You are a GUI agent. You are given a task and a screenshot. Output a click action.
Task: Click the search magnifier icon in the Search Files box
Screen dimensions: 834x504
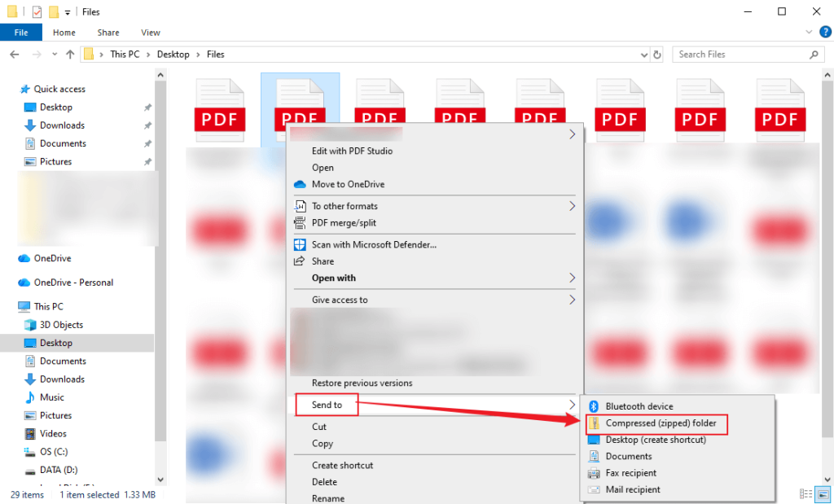click(x=814, y=54)
